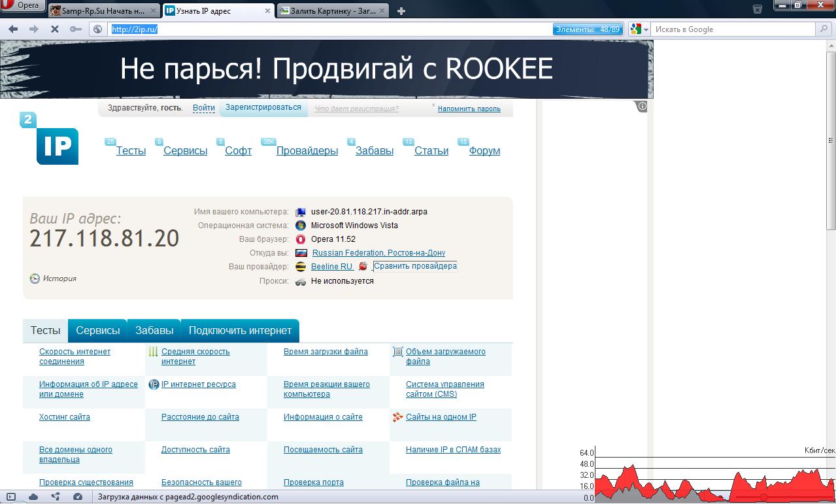Open a new tab with plus button
The height and width of the screenshot is (504, 836).
point(401,10)
